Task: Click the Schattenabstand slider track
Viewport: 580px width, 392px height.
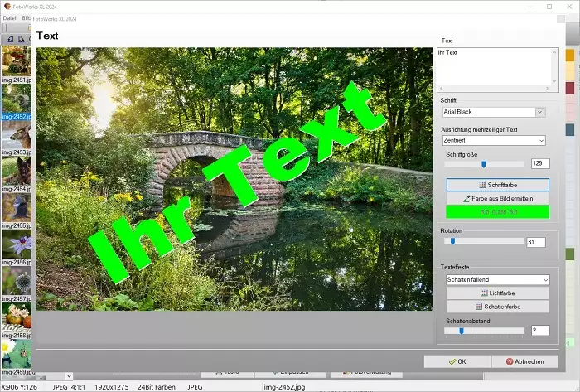Action: 485,331
